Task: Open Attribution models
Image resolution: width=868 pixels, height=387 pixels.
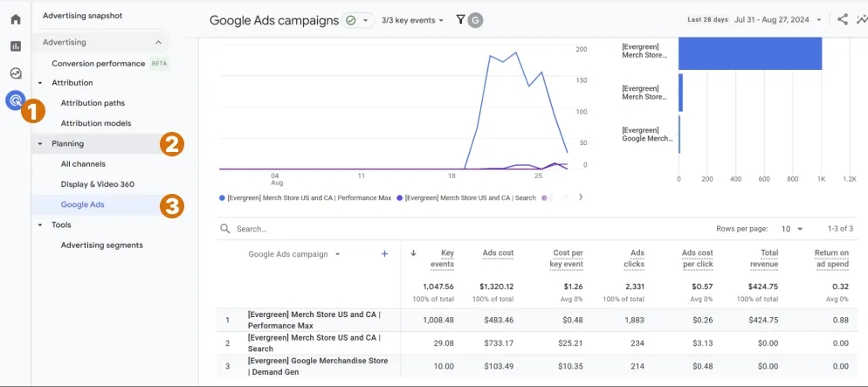Action: (96, 123)
